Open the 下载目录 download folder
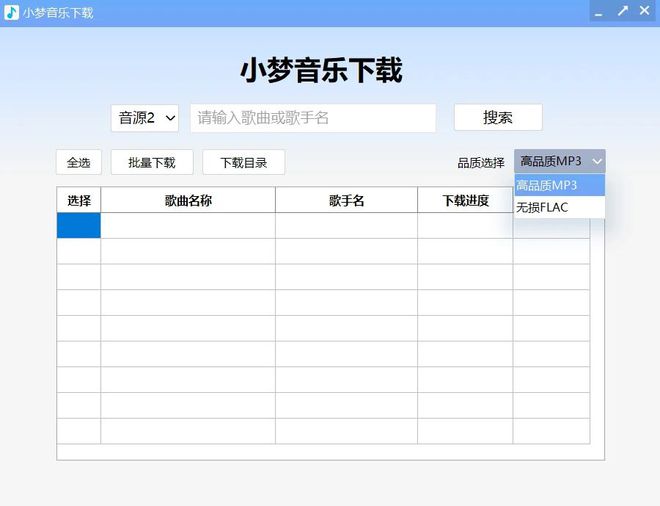 (x=243, y=162)
